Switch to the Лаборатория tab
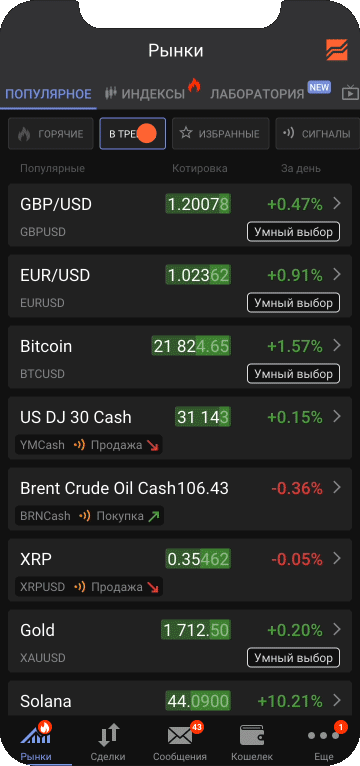Viewport: 360px width, 766px height. click(x=257, y=94)
